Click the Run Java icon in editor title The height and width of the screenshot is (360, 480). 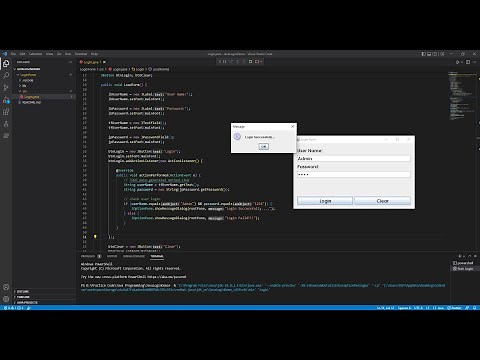(458, 62)
